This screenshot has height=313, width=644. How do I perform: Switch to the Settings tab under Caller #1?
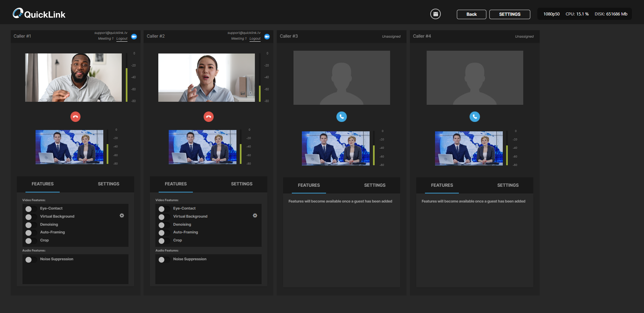(x=108, y=184)
